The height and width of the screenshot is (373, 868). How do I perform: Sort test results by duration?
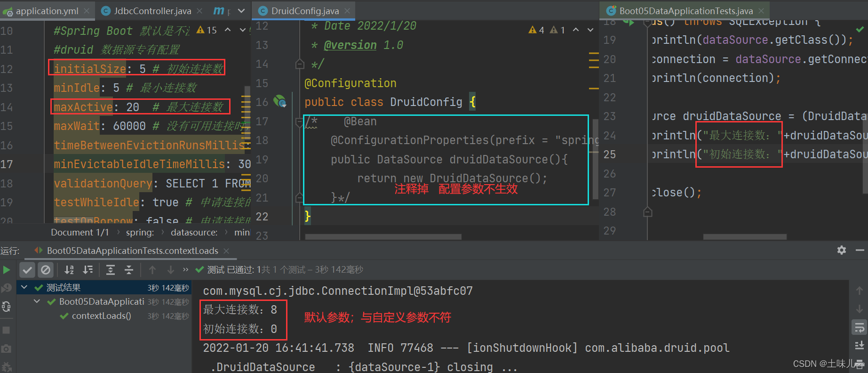(x=88, y=270)
